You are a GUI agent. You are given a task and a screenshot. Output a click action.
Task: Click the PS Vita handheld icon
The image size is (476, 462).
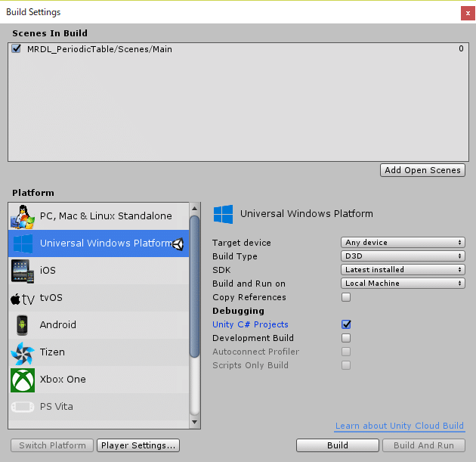[23, 407]
